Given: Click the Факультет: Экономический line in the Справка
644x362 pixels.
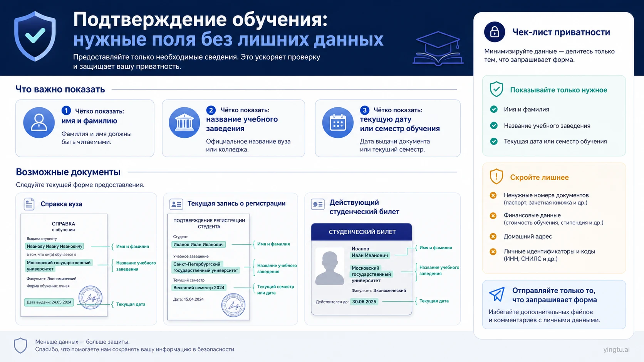Looking at the screenshot, I should tap(51, 279).
